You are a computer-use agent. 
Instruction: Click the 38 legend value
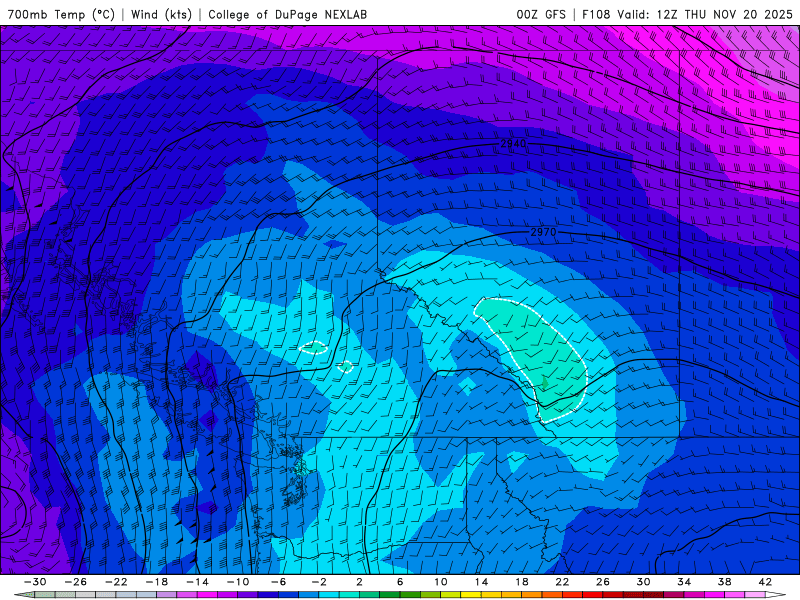click(724, 582)
